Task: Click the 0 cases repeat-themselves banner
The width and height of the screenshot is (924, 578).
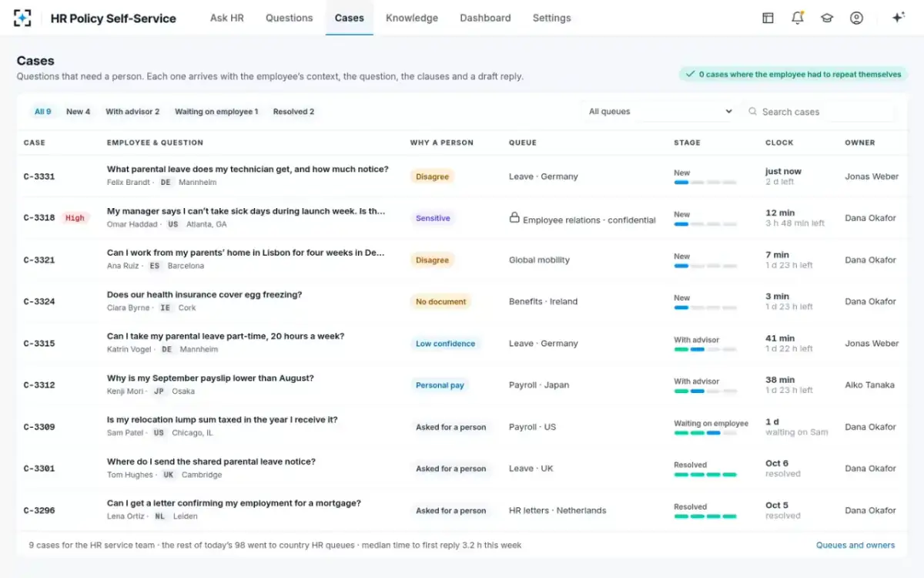Action: coord(793,75)
